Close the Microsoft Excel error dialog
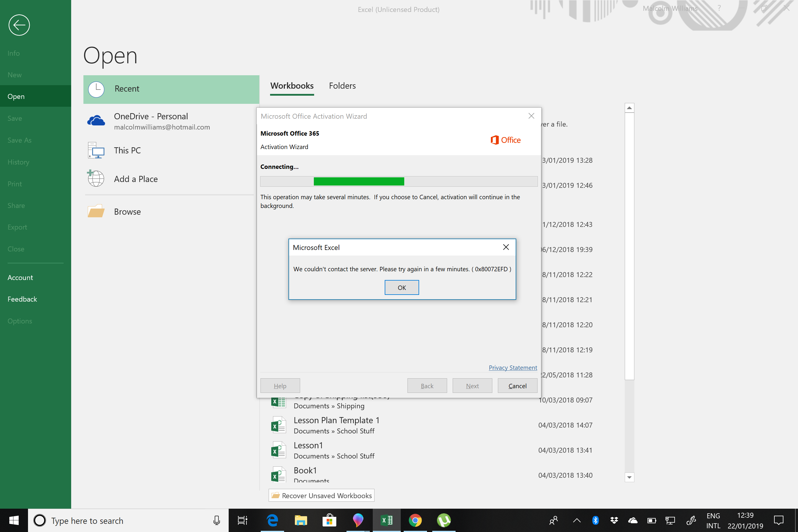The width and height of the screenshot is (798, 532). (x=506, y=247)
